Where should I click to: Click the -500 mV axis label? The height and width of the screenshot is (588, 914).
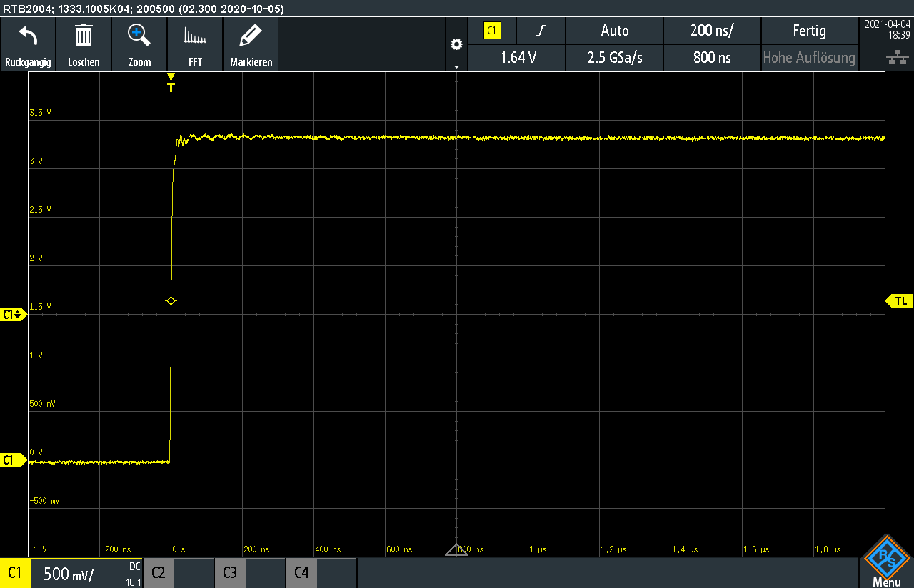pos(44,501)
